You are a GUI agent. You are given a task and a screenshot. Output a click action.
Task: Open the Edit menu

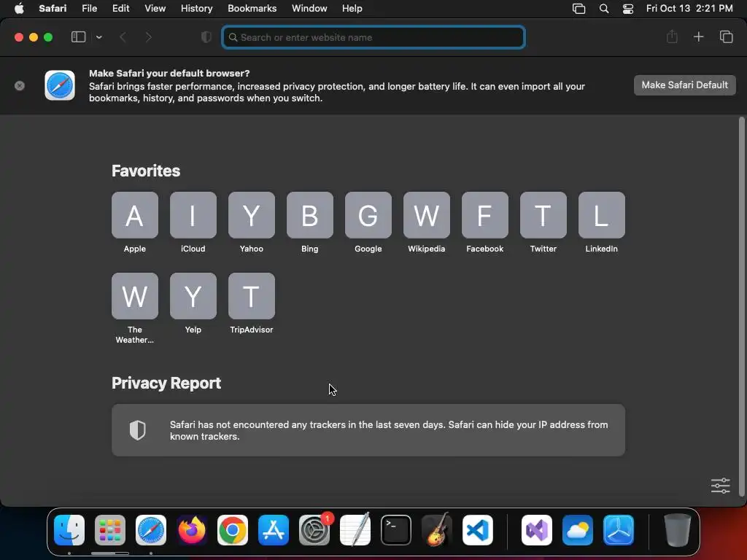tap(120, 8)
